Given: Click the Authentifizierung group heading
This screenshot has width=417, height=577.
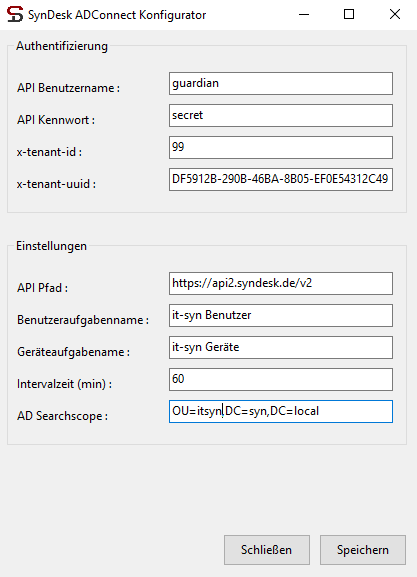Looking at the screenshot, I should (x=62, y=46).
